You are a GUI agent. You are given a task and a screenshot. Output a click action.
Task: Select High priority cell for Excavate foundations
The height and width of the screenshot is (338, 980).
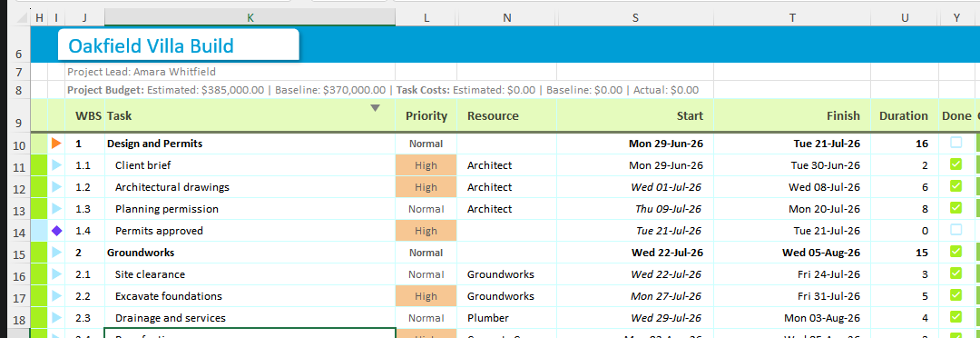pyautogui.click(x=426, y=296)
